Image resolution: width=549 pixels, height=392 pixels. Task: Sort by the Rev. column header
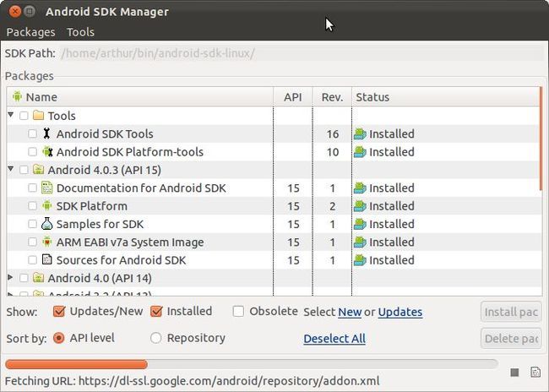tap(332, 97)
